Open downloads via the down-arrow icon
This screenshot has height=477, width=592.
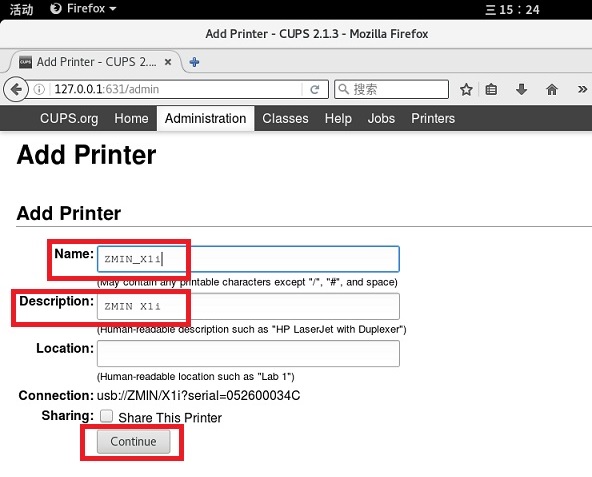(521, 90)
